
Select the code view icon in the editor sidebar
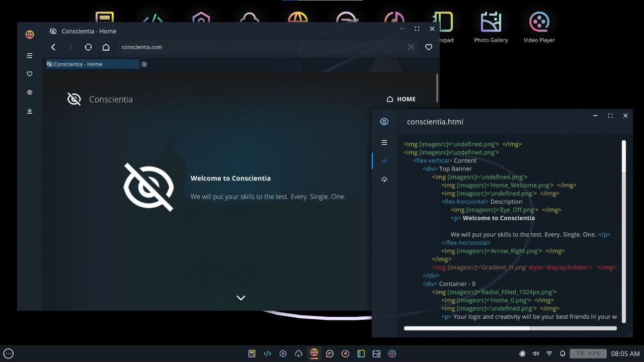click(x=384, y=161)
